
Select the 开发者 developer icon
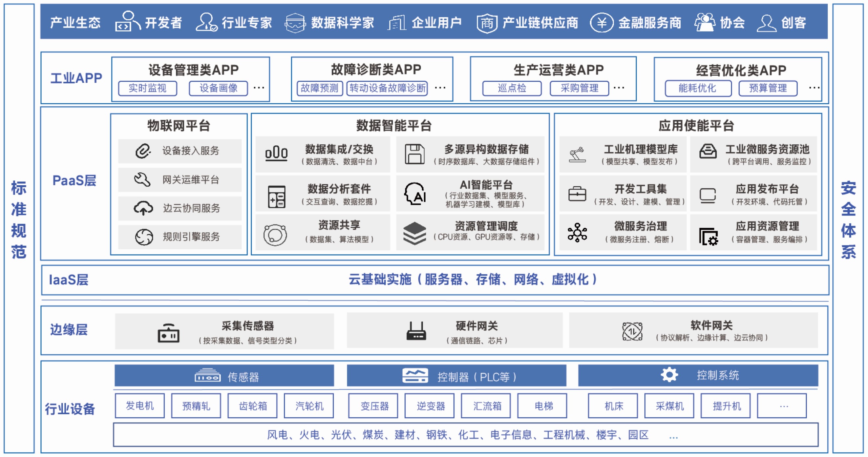[128, 22]
